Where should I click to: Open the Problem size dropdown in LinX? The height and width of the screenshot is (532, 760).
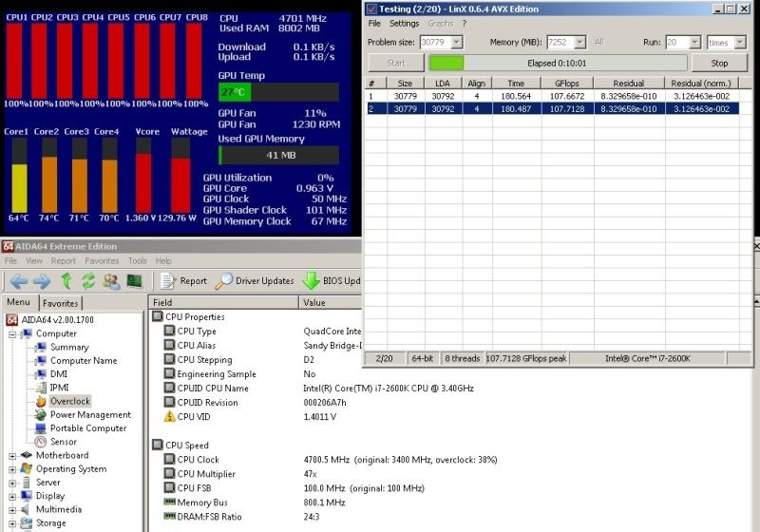click(456, 43)
